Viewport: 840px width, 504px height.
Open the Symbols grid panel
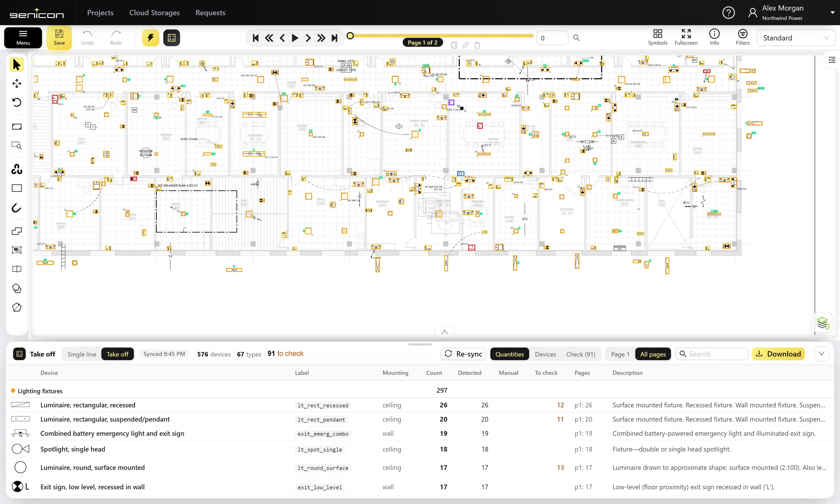click(658, 37)
